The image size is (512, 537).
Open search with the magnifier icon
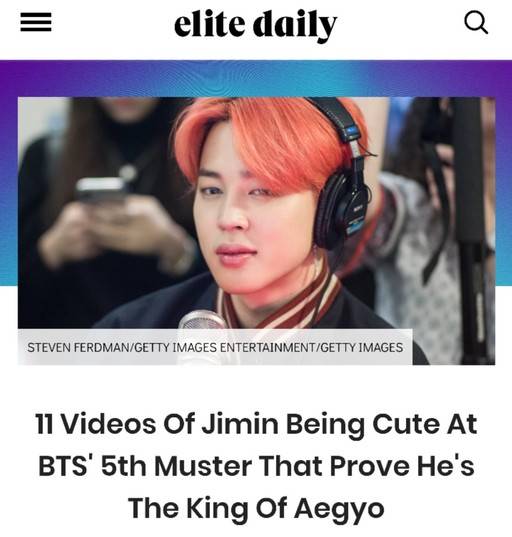pos(476,23)
